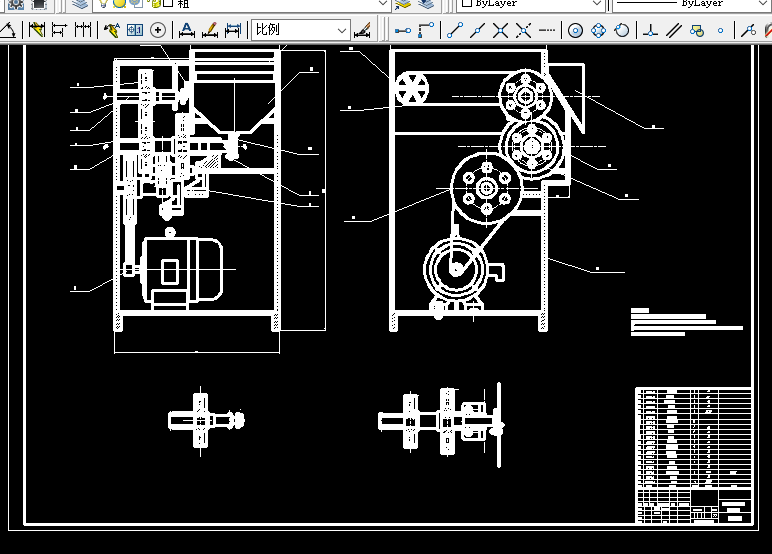Enable Perpendicular object snap

[x=650, y=31]
